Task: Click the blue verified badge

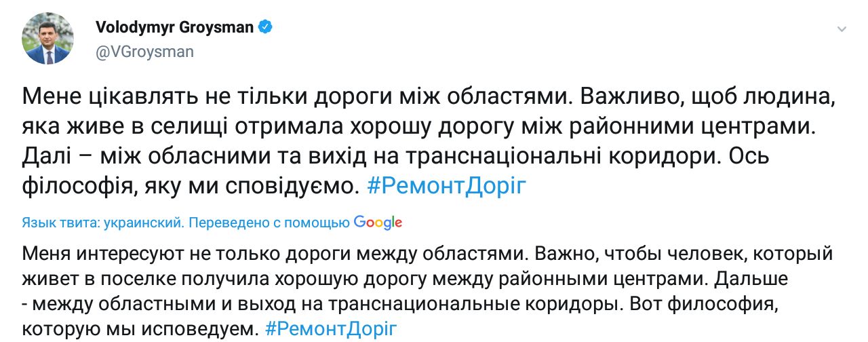Action: coord(267,27)
